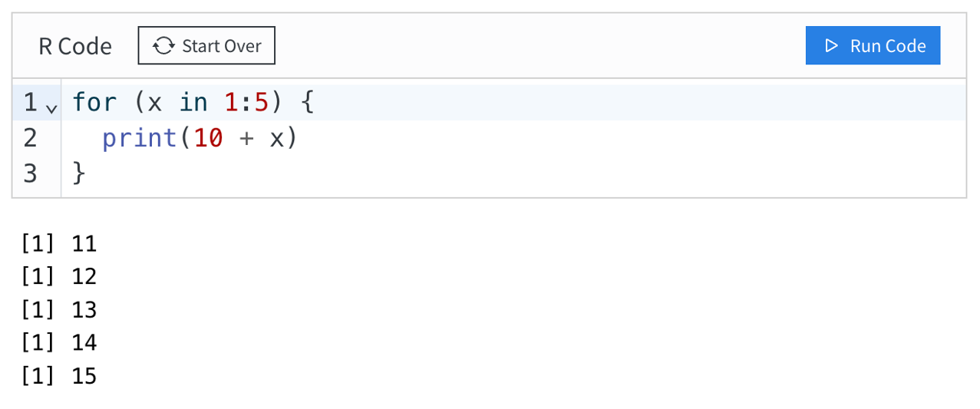This screenshot has width=980, height=409.
Task: Place cursor on the 'print' function name
Action: coord(140,138)
